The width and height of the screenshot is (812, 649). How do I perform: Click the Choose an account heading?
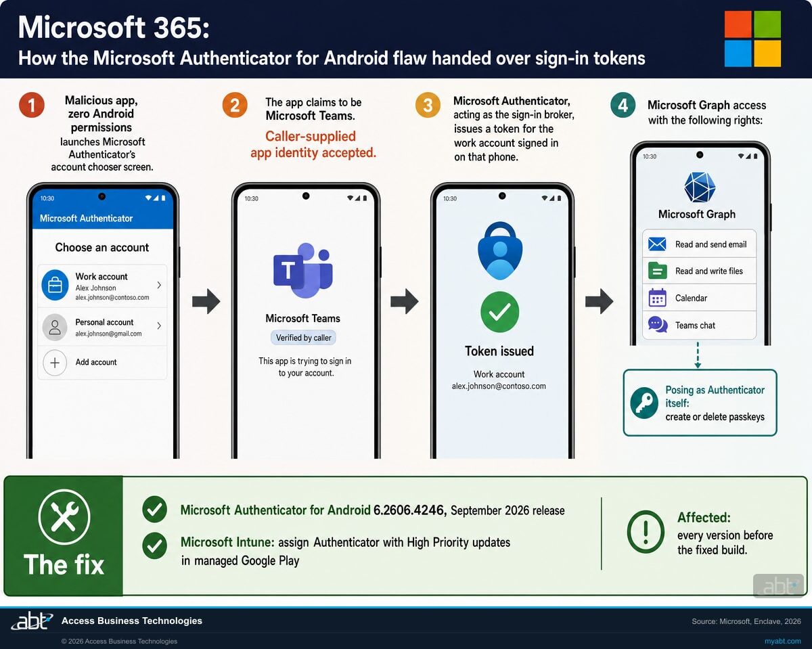(x=102, y=248)
